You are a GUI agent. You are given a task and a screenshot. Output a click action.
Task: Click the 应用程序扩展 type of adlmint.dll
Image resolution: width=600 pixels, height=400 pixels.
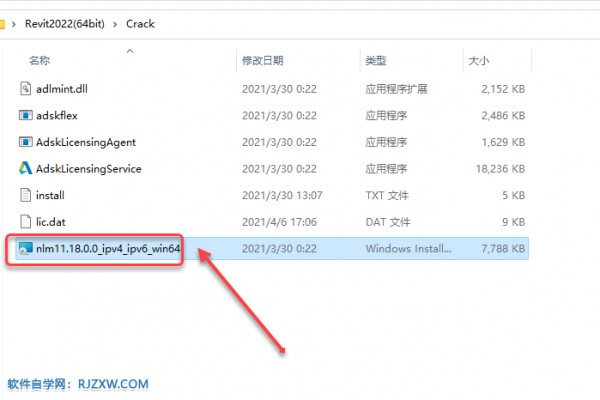click(x=396, y=89)
